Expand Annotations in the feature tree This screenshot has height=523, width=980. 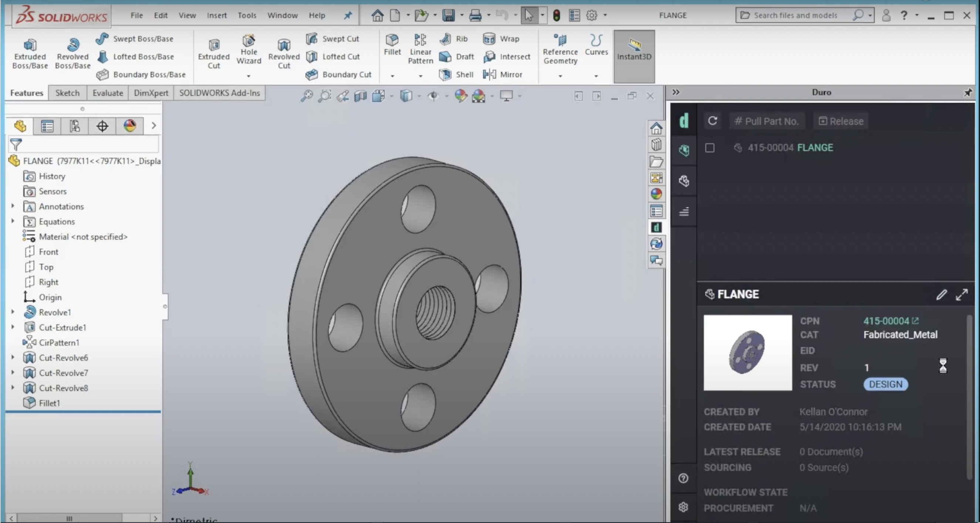(13, 206)
